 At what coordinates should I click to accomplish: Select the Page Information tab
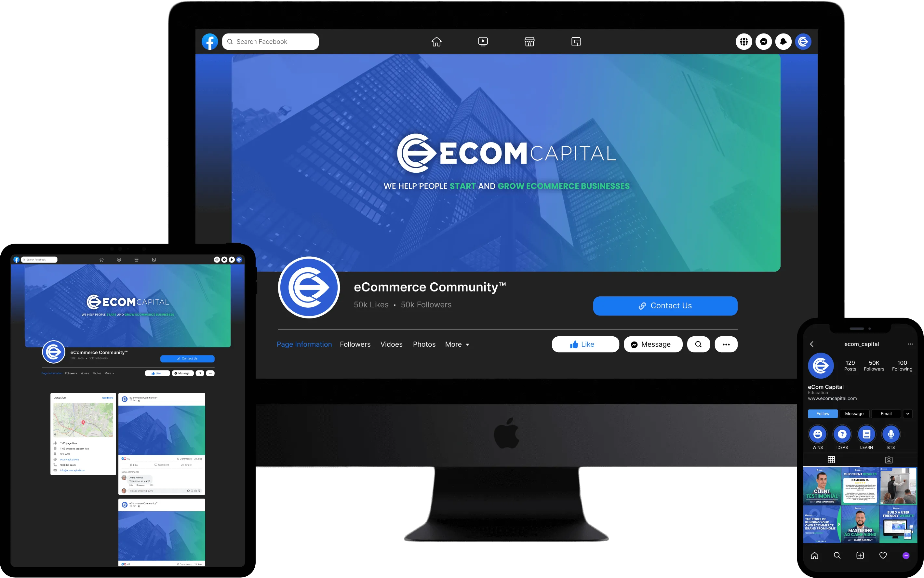coord(304,344)
